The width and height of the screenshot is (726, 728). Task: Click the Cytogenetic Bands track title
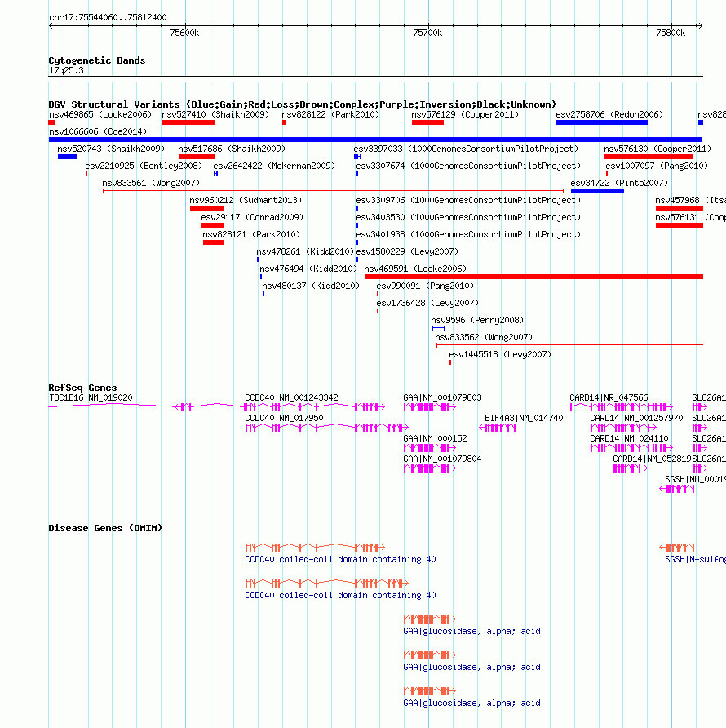click(97, 60)
